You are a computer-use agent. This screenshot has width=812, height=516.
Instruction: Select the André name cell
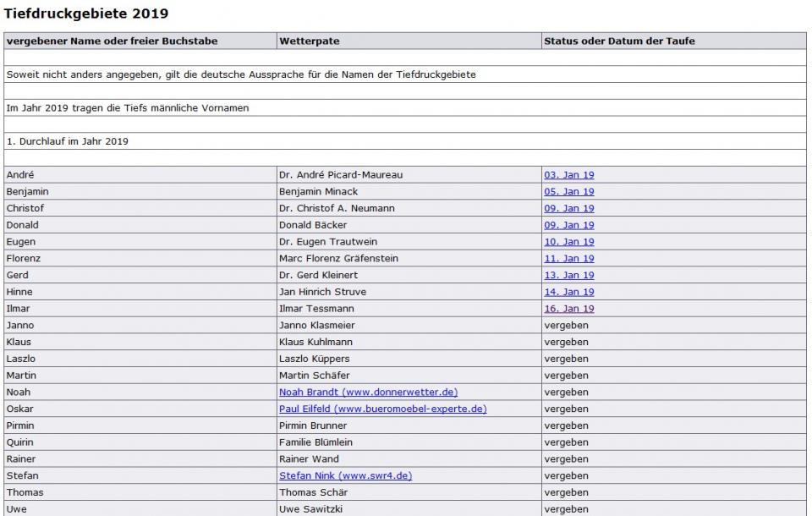pos(20,175)
